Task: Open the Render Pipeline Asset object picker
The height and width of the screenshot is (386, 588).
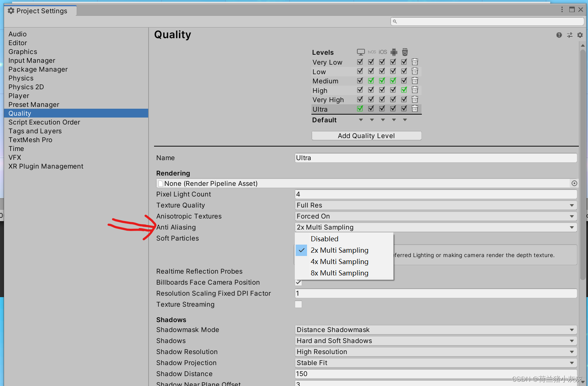Action: pyautogui.click(x=574, y=183)
